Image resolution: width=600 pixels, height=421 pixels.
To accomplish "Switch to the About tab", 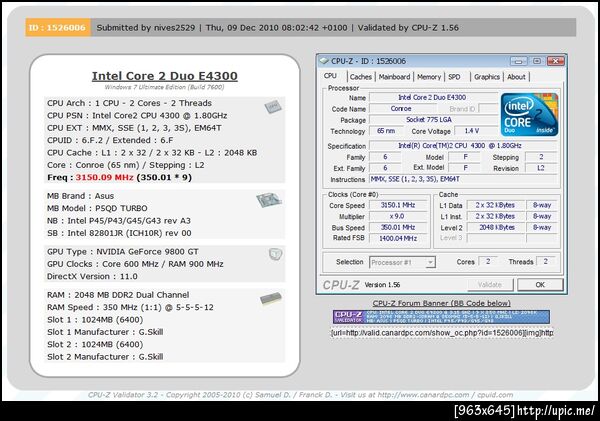I will (x=516, y=77).
